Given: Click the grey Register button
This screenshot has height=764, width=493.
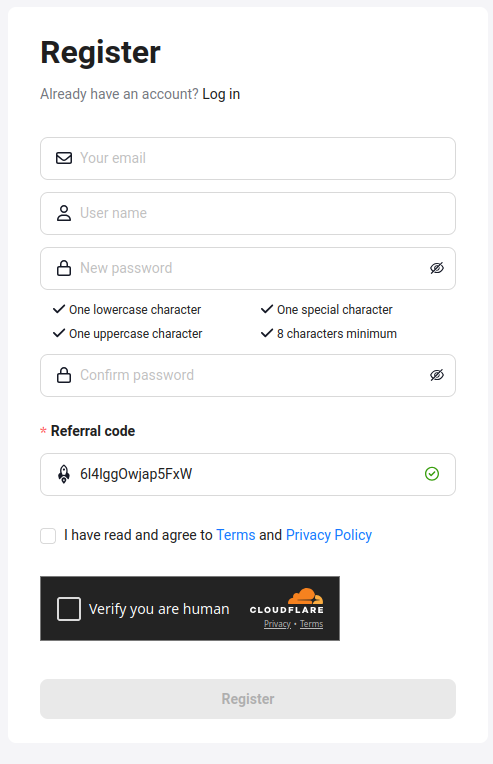Looking at the screenshot, I should (x=248, y=699).
